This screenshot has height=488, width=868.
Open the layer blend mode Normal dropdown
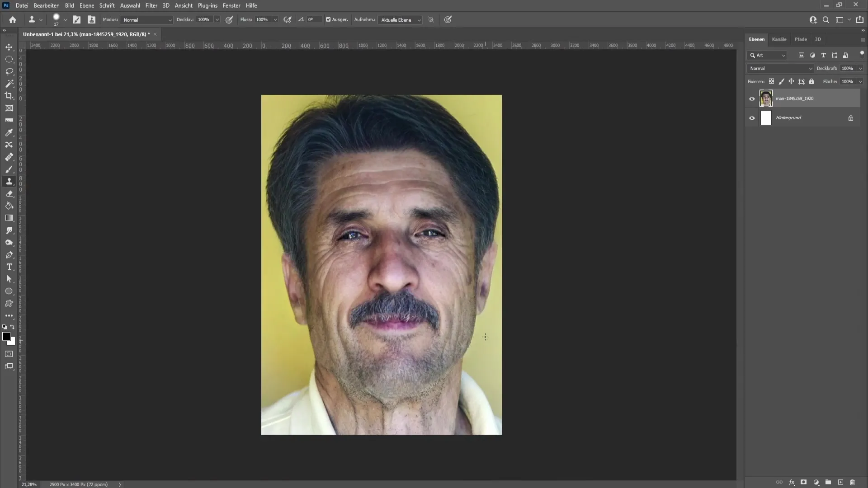pyautogui.click(x=780, y=68)
